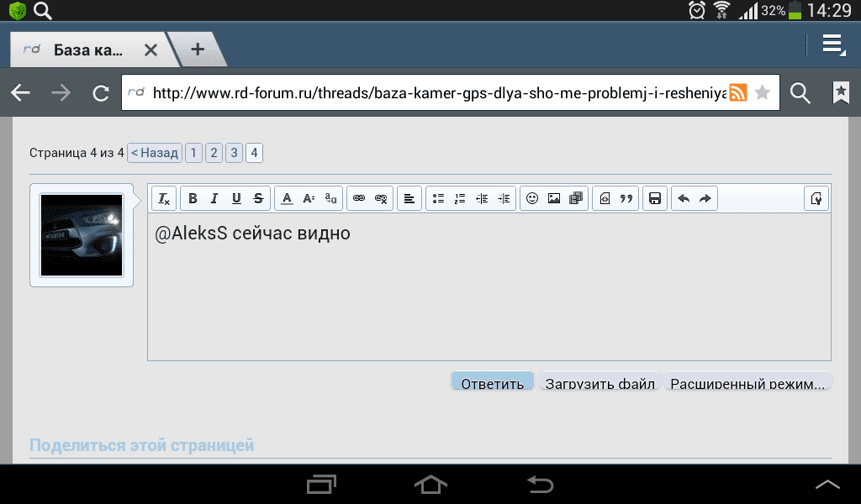Toggle italic text formatting
This screenshot has height=504, width=861.
click(214, 199)
